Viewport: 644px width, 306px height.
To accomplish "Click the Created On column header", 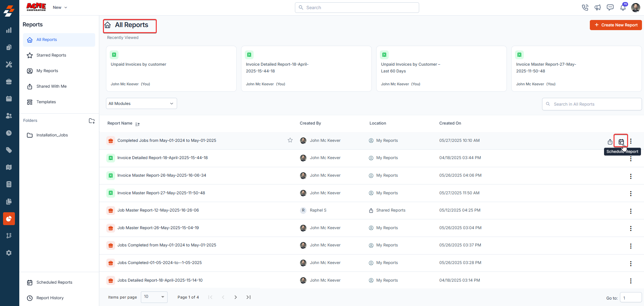I will (x=450, y=123).
